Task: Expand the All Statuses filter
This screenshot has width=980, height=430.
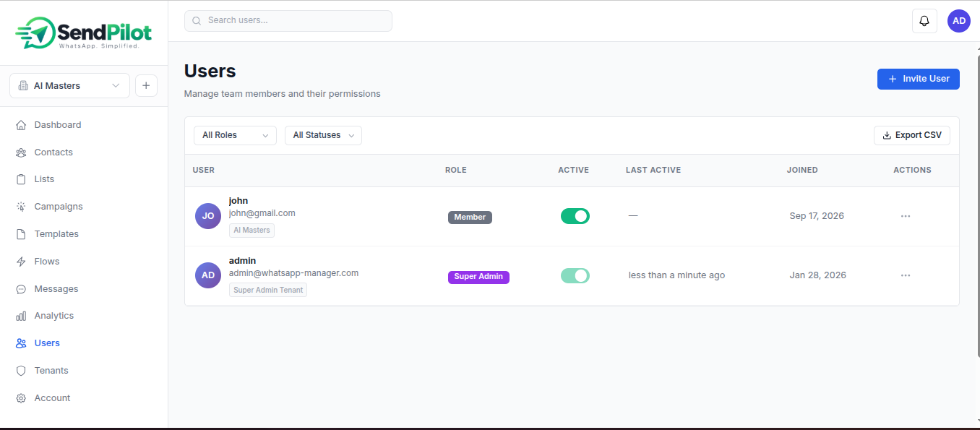Action: pyautogui.click(x=323, y=135)
